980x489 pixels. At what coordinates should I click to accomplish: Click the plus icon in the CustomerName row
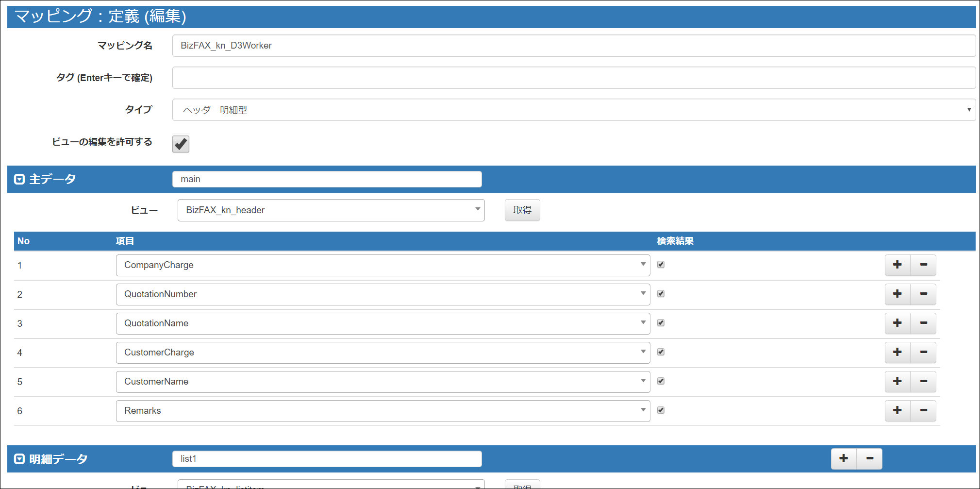[x=897, y=382]
